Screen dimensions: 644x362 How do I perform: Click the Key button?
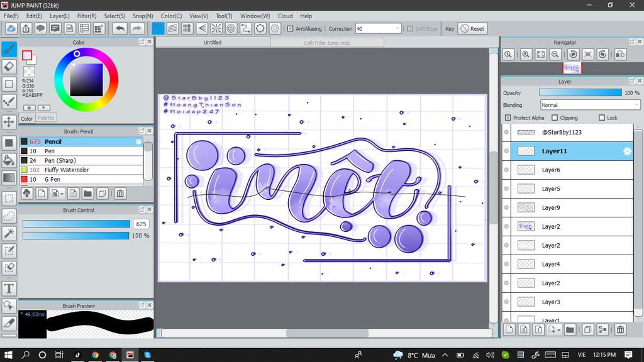click(x=450, y=29)
